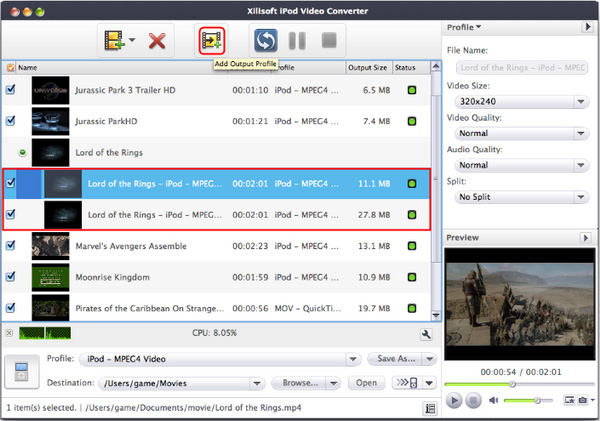Click the Jurassic Park 3 Trailer thumbnail

tap(51, 90)
